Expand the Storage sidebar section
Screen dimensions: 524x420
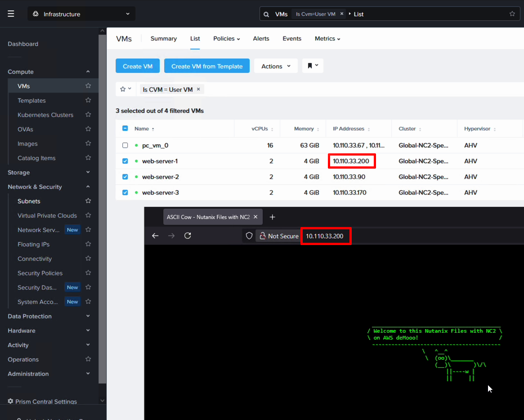88,172
